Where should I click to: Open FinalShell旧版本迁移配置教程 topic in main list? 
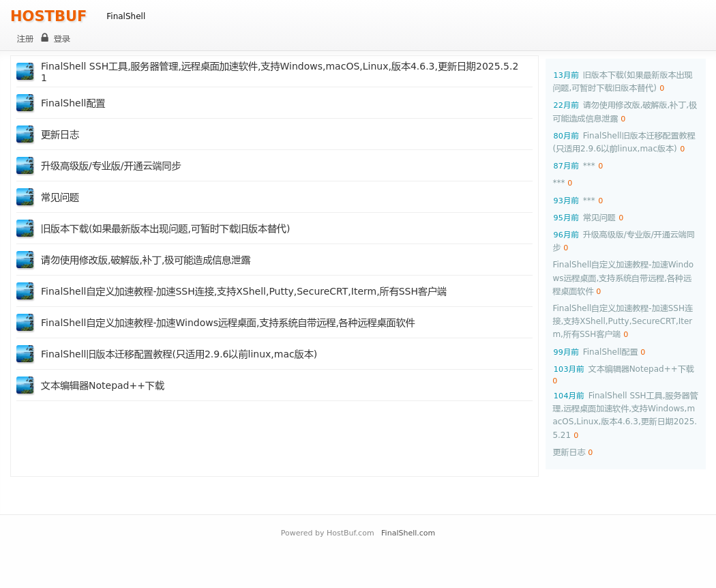click(x=179, y=354)
